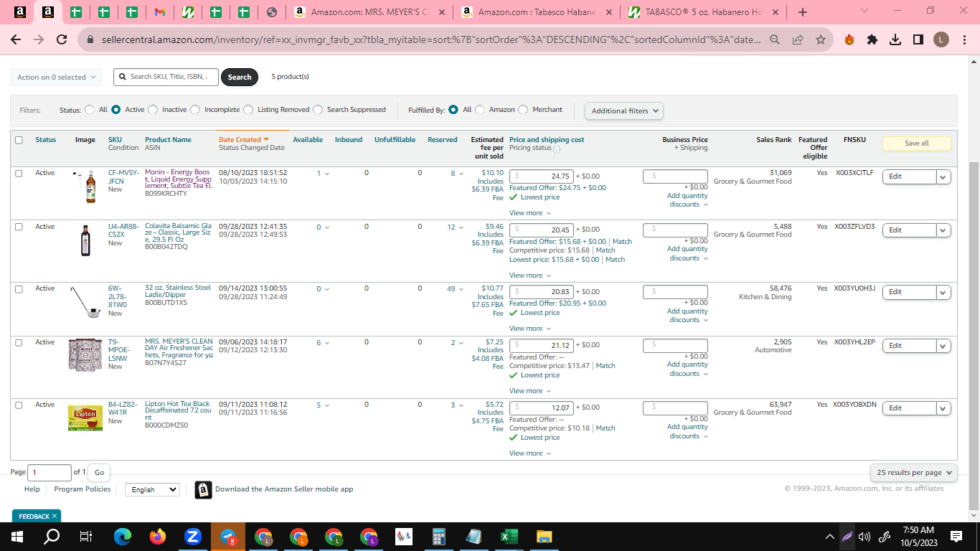Open the Program Policies link

coord(83,489)
